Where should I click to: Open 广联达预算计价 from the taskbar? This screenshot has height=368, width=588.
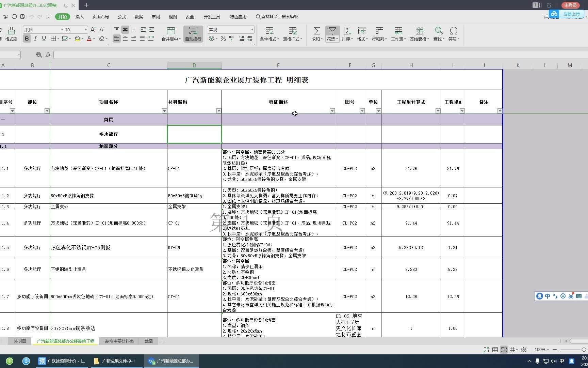(x=62, y=361)
